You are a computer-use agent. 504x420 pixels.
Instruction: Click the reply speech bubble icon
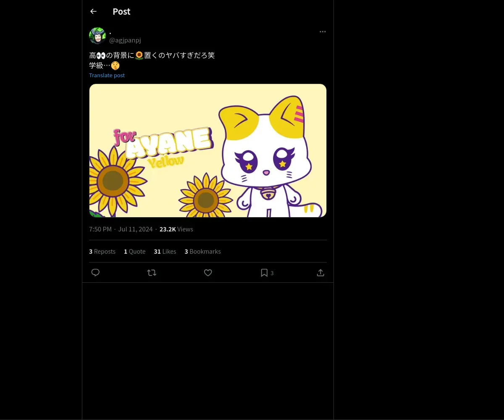[x=95, y=273]
